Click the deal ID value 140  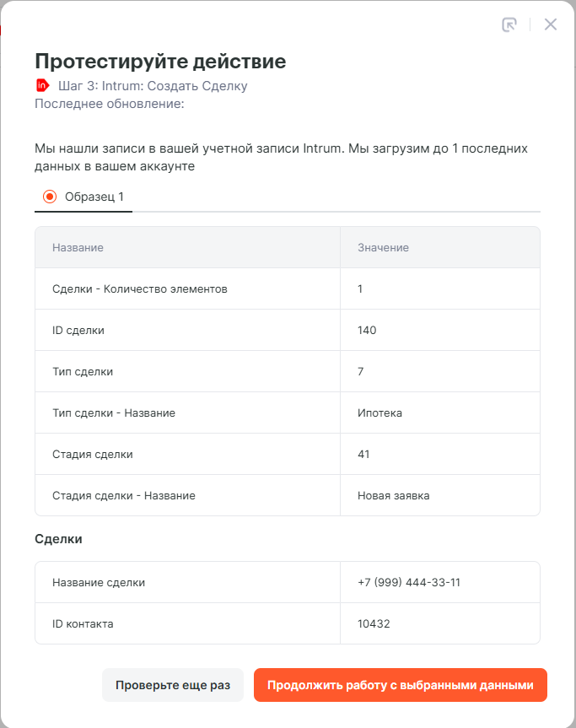pyautogui.click(x=367, y=330)
